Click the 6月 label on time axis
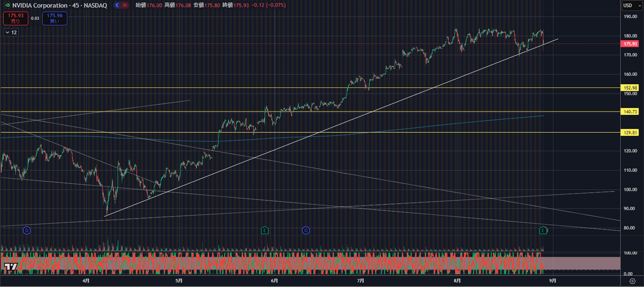The image size is (644, 287). (274, 281)
